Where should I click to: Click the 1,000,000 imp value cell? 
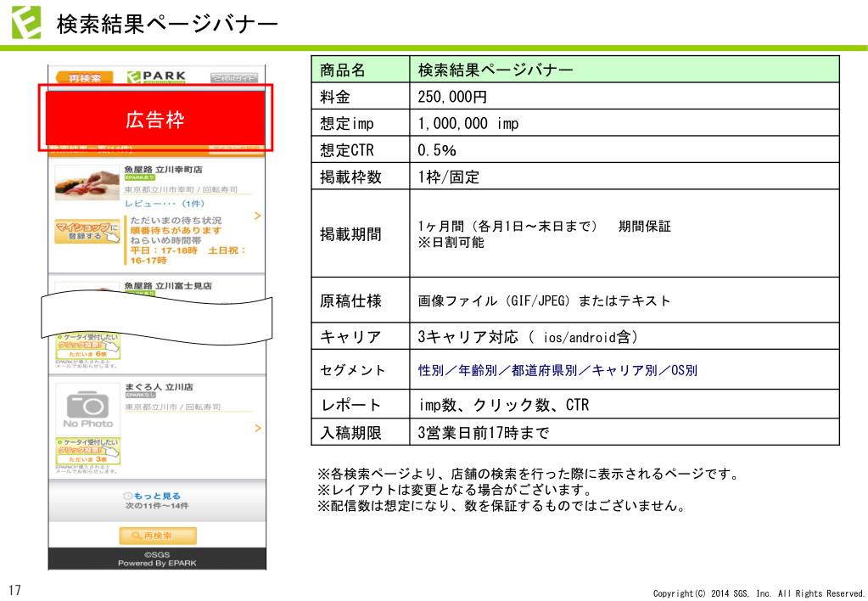(x=624, y=123)
